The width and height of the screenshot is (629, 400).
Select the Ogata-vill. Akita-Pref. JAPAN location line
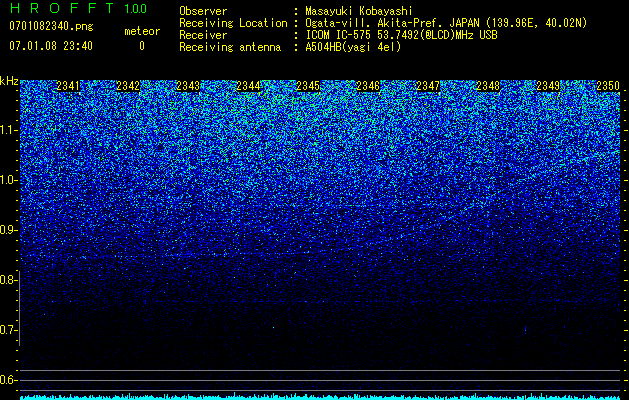pyautogui.click(x=446, y=23)
